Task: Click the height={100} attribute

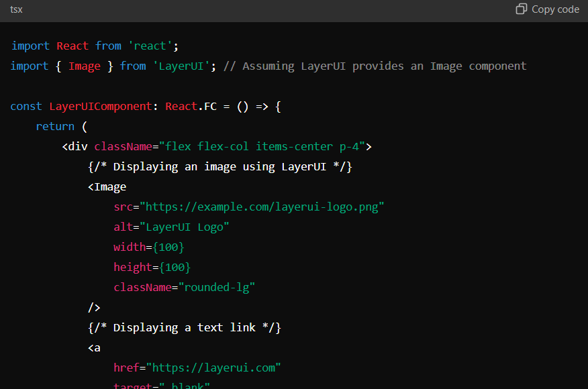Action: (152, 267)
